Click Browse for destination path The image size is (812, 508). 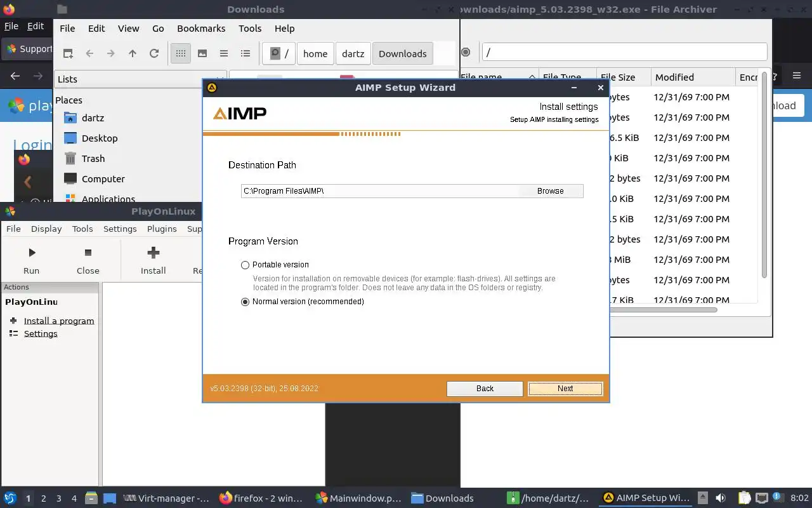(x=550, y=191)
